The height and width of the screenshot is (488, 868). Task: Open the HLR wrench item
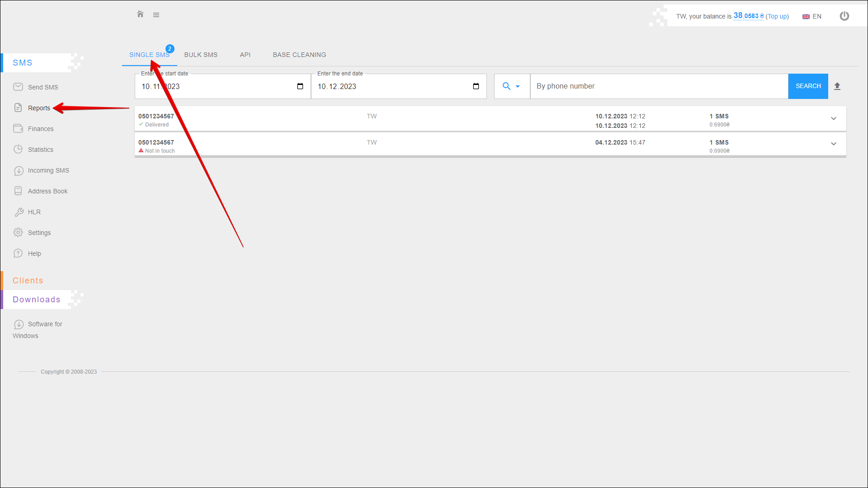(34, 212)
